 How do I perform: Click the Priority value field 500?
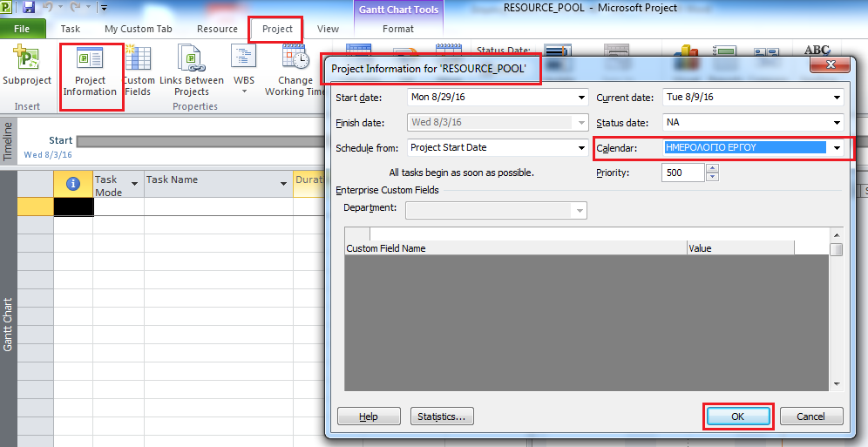click(x=683, y=173)
